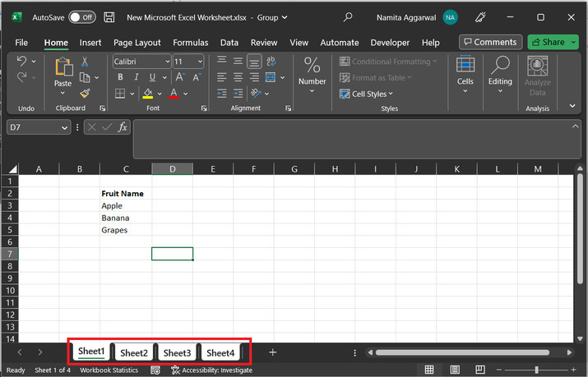Click the Format Painter brush icon
Screen dimensions: 588x377
coord(84,93)
